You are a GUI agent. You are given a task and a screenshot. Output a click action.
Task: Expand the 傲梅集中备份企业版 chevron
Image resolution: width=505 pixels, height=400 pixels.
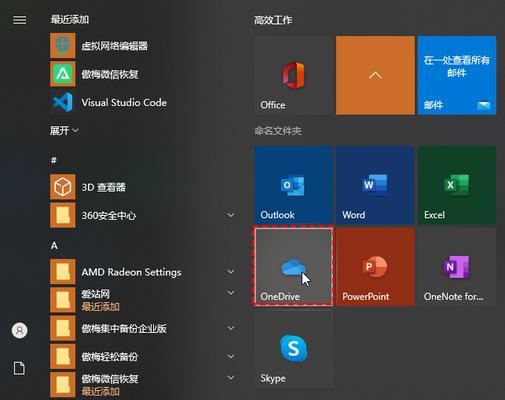point(231,328)
